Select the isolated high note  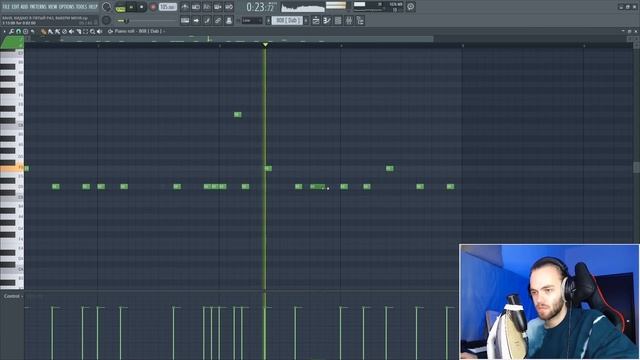point(238,115)
